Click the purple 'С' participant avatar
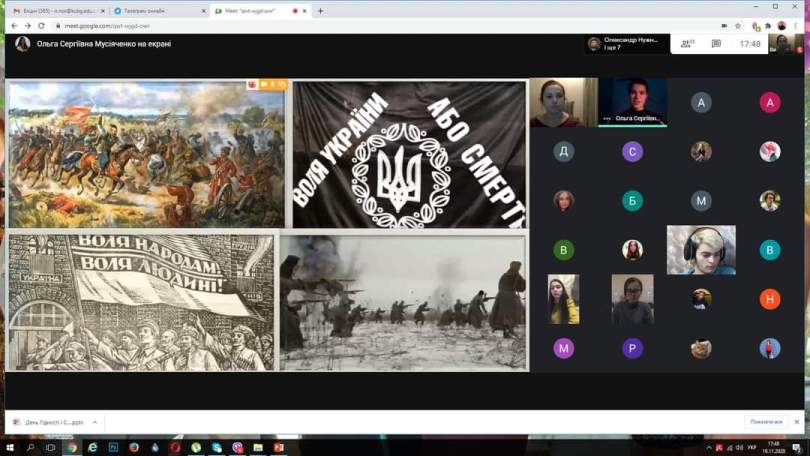This screenshot has height=456, width=810. (x=632, y=152)
